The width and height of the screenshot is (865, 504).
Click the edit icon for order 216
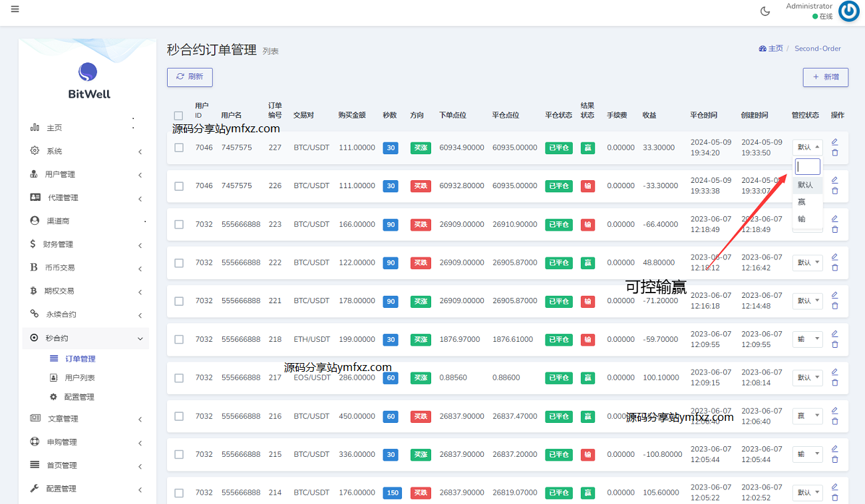pos(835,410)
